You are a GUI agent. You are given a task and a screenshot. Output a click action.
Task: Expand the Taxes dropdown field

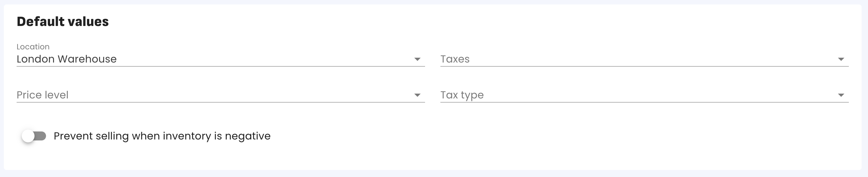(640, 59)
